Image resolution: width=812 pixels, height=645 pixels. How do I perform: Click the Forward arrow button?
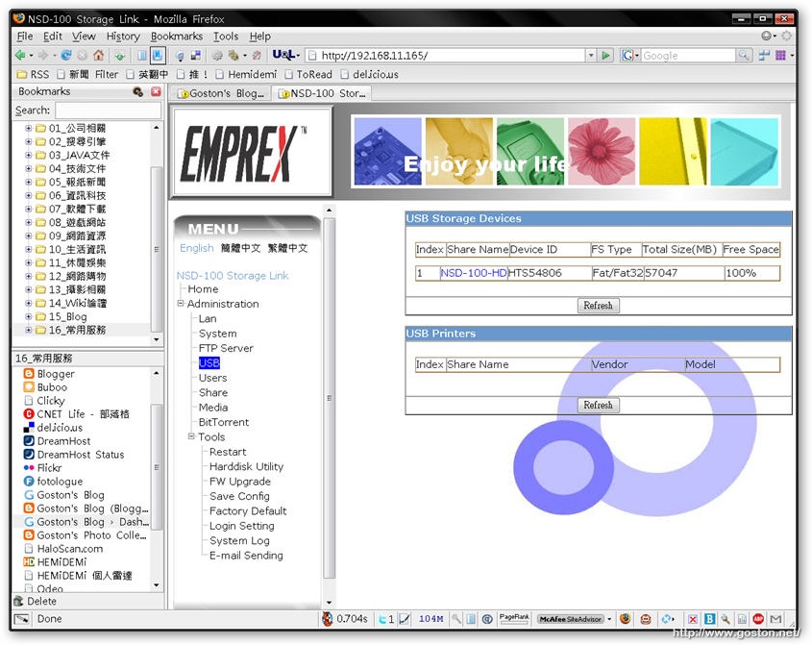pyautogui.click(x=43, y=55)
